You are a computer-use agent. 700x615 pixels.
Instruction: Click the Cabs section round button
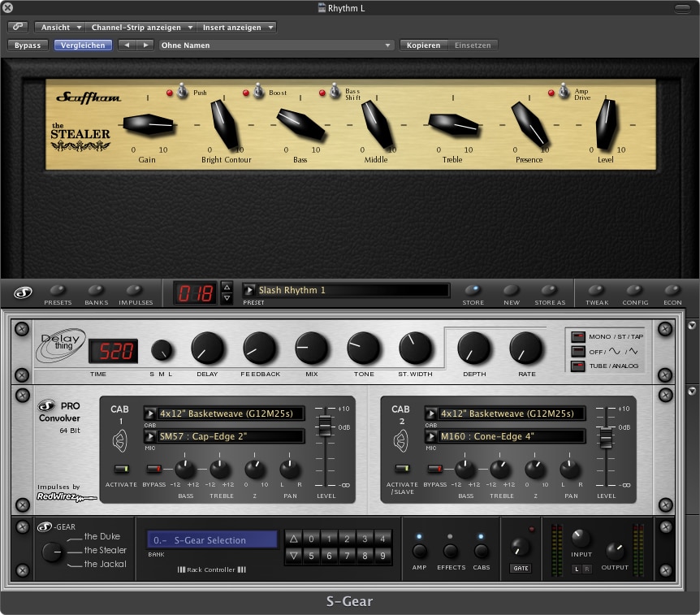(x=482, y=551)
